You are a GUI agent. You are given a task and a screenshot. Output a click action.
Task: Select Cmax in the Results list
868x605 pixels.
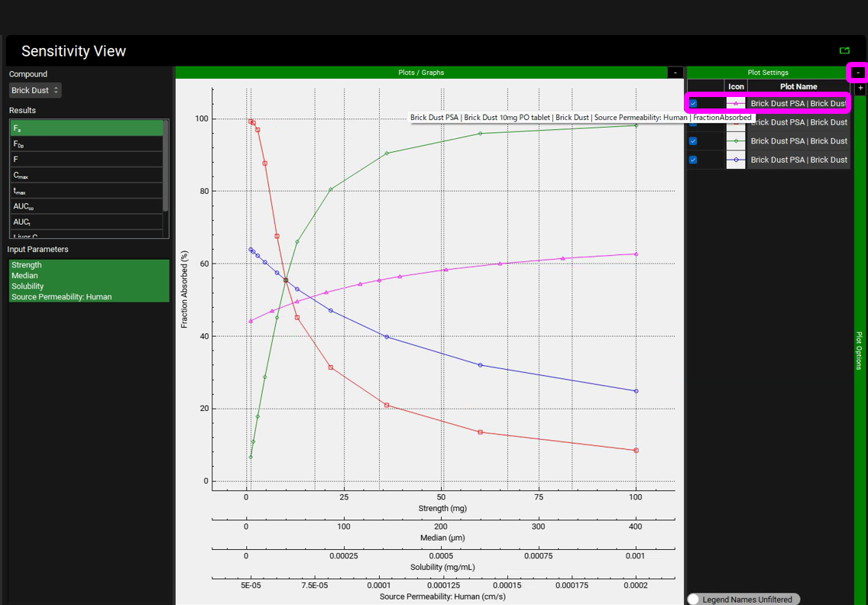click(86, 176)
